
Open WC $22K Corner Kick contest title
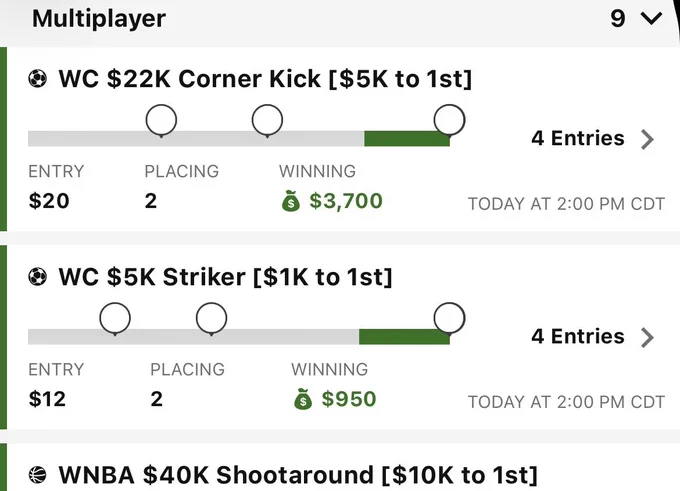tap(265, 79)
